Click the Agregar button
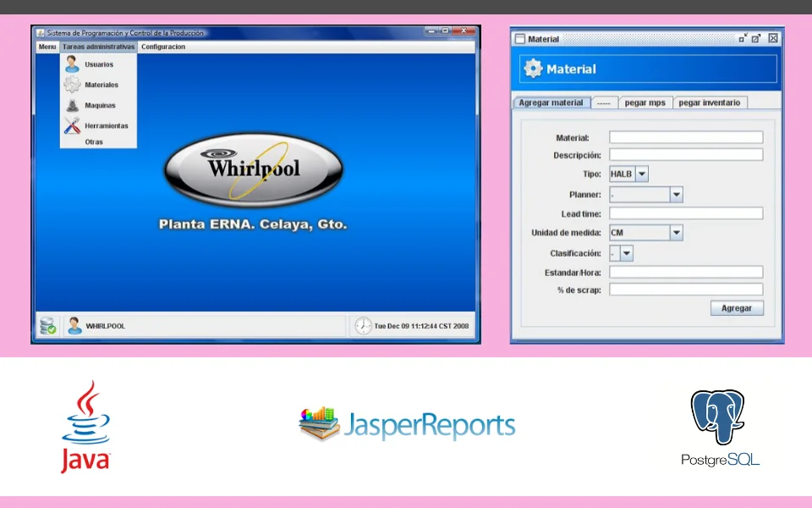Viewport: 812px width, 508px height. (x=737, y=308)
